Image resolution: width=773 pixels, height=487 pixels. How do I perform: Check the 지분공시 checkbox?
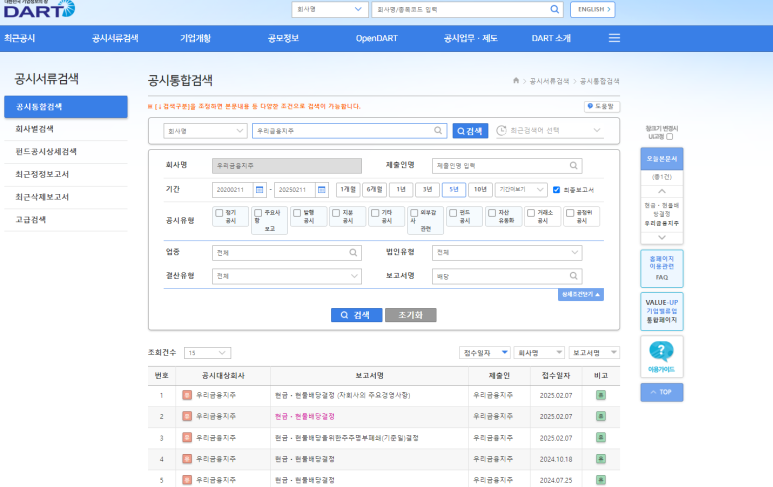(336, 213)
